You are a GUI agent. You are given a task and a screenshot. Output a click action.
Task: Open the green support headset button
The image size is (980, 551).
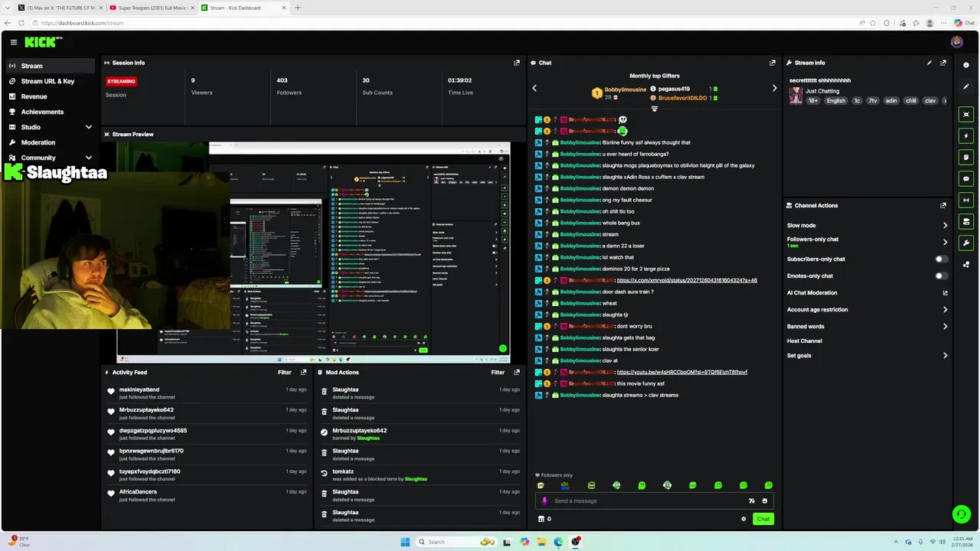[961, 514]
